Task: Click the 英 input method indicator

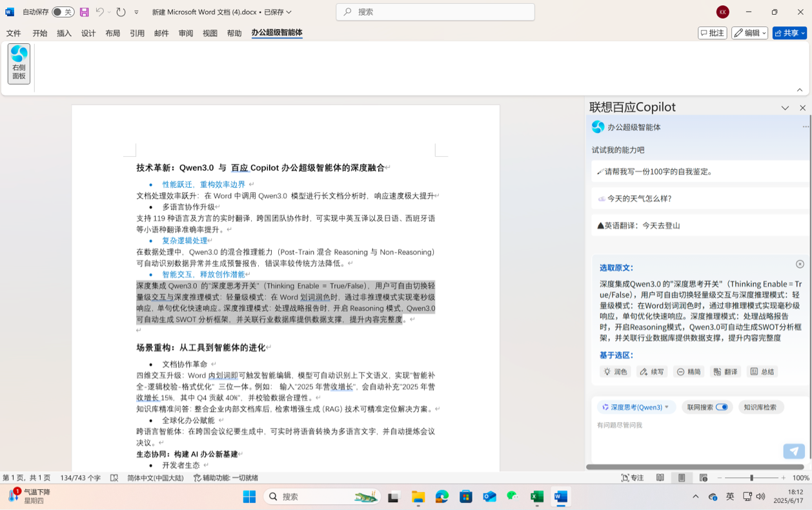Action: click(730, 496)
